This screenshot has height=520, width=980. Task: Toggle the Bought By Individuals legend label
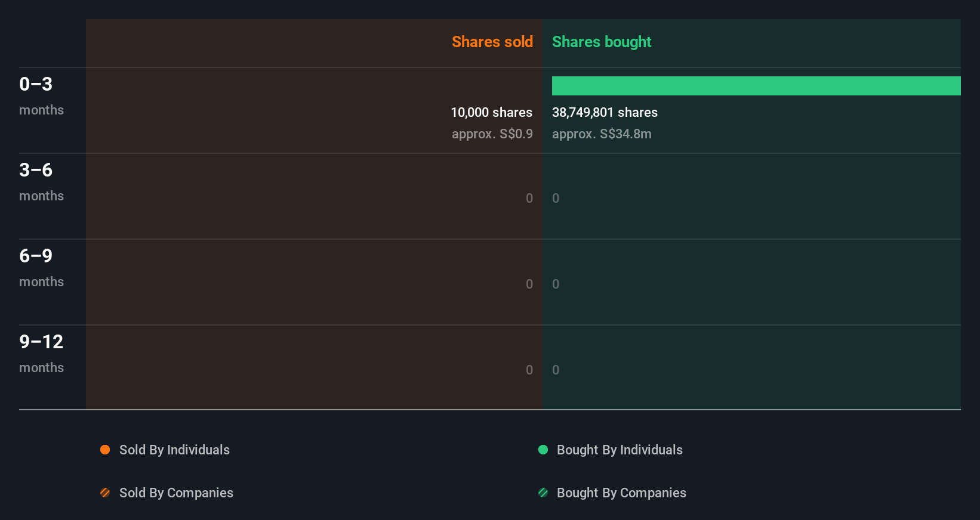tap(620, 450)
